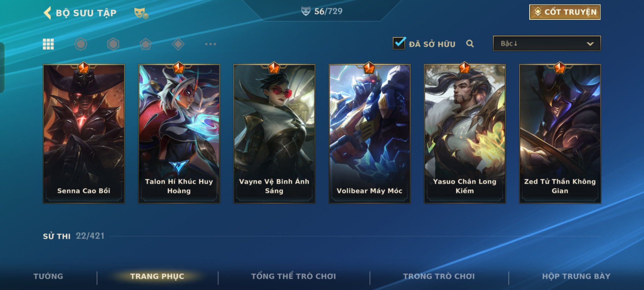The image size is (644, 290).
Task: Open the three-dots more filters icon
Action: 211,44
